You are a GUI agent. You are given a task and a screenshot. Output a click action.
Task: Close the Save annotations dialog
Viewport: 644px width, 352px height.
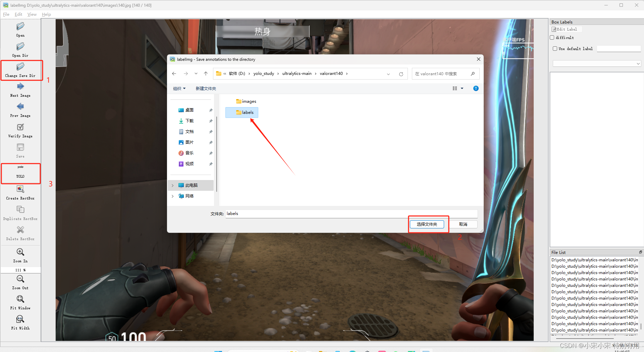(479, 59)
